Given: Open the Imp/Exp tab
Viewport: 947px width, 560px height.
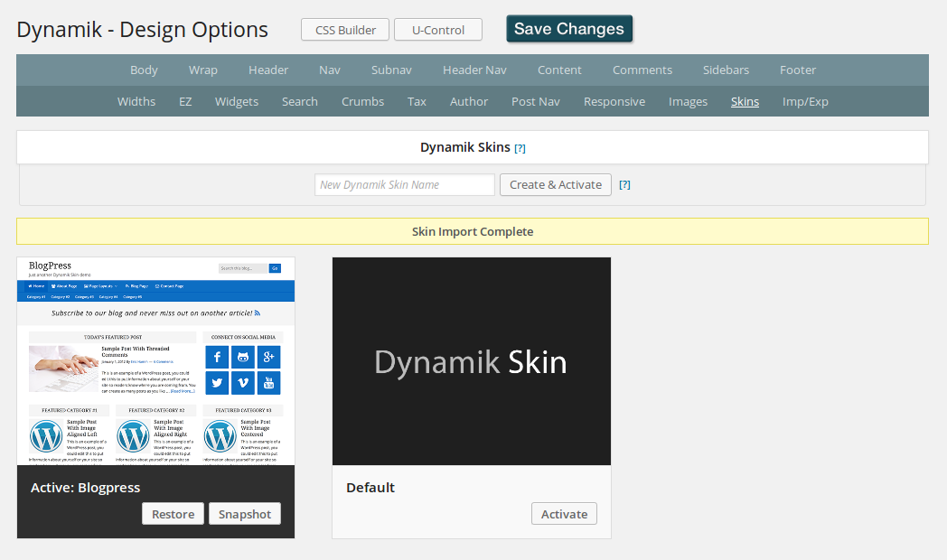Looking at the screenshot, I should (805, 101).
